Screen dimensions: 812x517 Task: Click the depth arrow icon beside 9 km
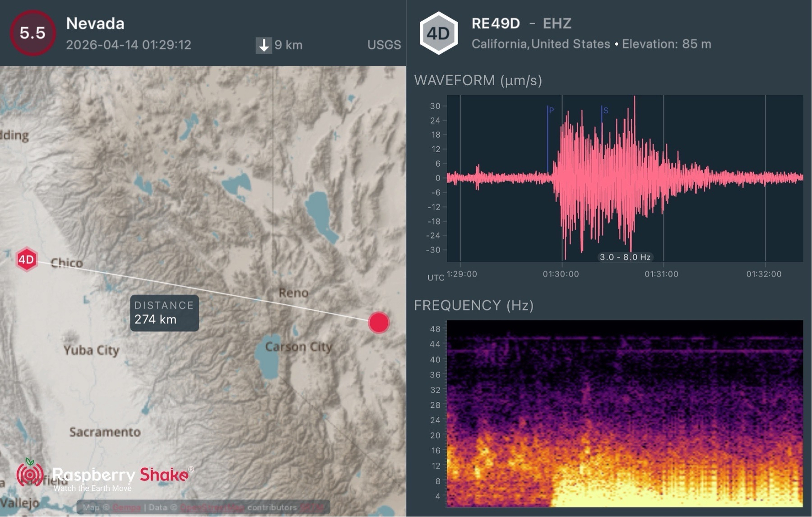[x=263, y=45]
